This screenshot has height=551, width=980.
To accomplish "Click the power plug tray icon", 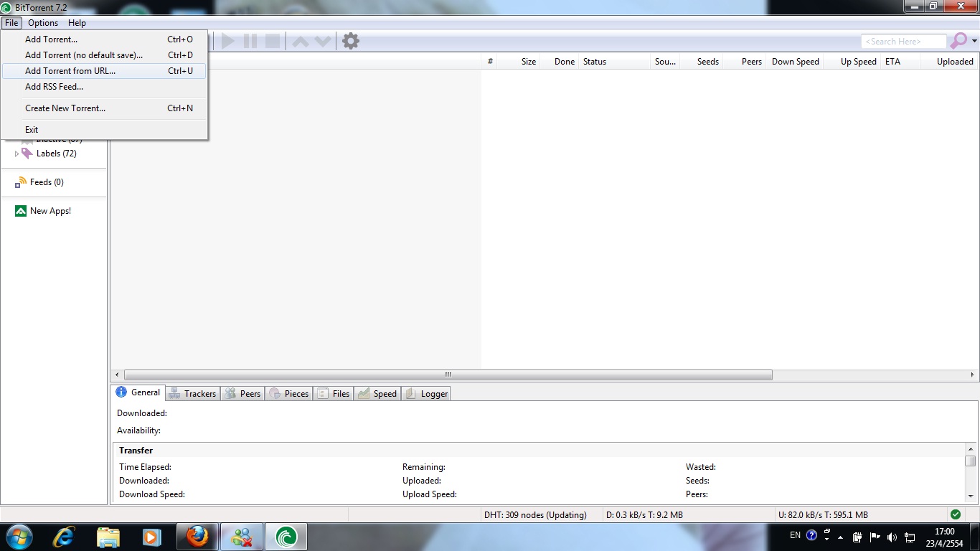I will point(857,537).
